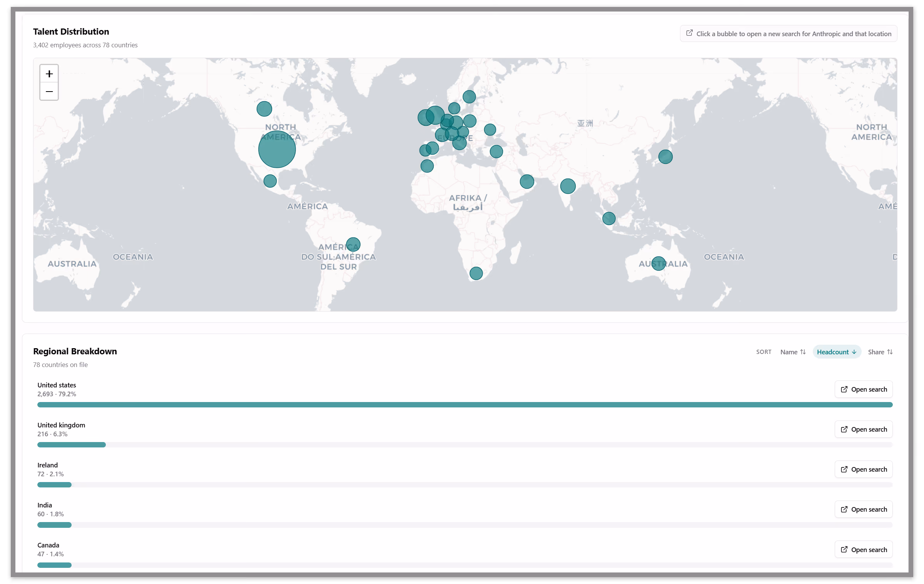Click the 'India' country name

coord(45,505)
